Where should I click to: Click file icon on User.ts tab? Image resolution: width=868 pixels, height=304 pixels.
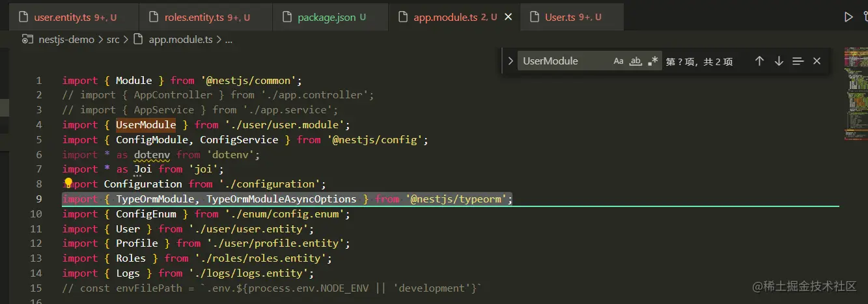tap(534, 18)
